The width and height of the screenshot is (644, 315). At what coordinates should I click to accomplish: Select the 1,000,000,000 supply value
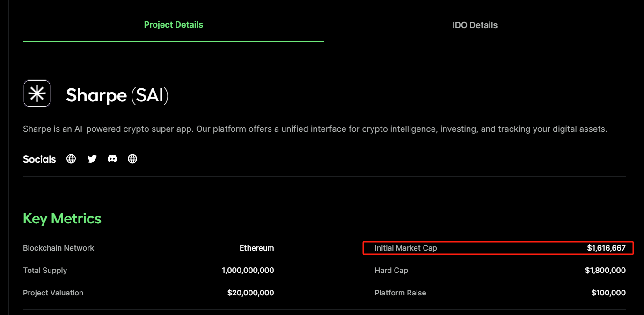click(x=248, y=271)
